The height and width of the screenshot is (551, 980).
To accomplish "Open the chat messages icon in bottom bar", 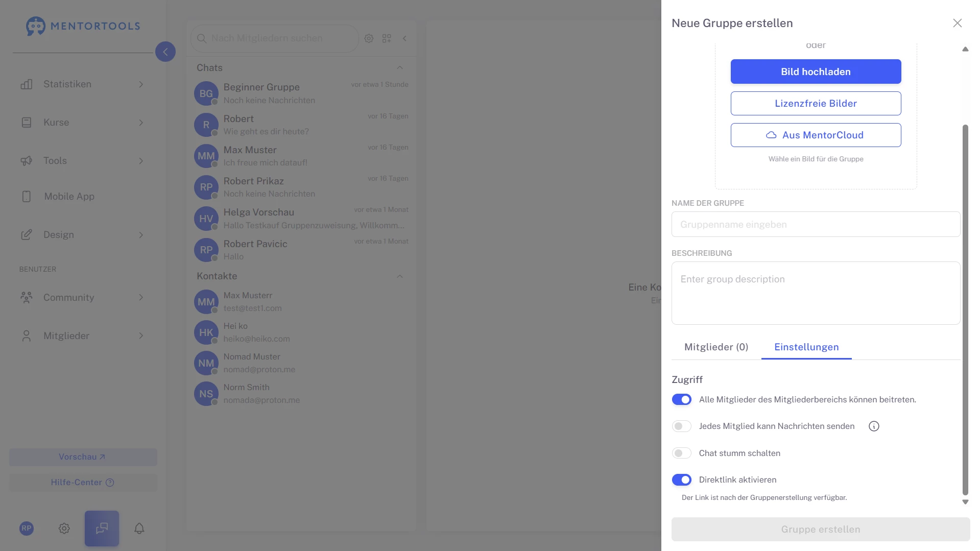I will pyautogui.click(x=102, y=529).
